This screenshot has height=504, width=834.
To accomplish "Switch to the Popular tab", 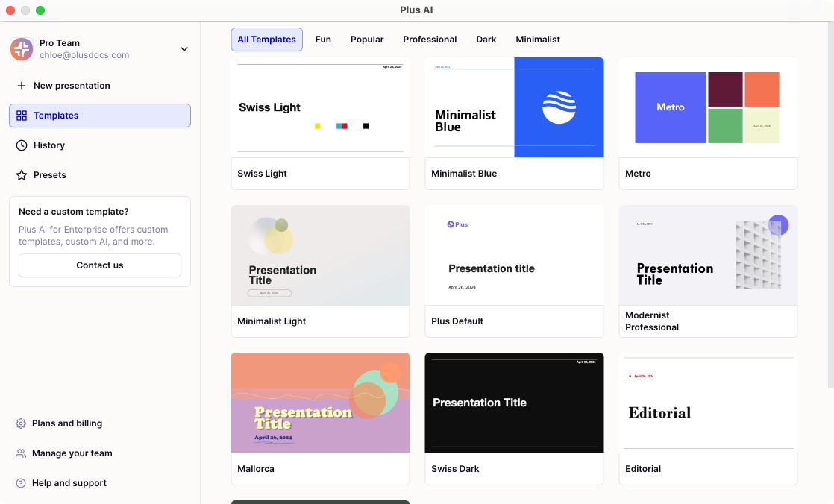I will pos(367,40).
